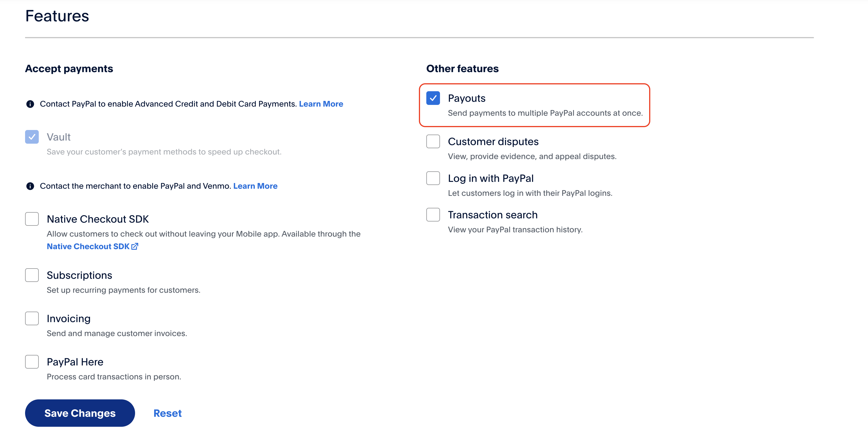The image size is (868, 443).
Task: Click the Features page title
Action: (57, 16)
